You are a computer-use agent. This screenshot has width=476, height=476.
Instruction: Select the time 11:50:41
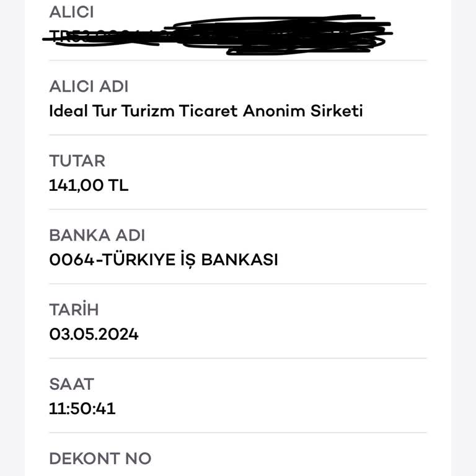coord(82,408)
